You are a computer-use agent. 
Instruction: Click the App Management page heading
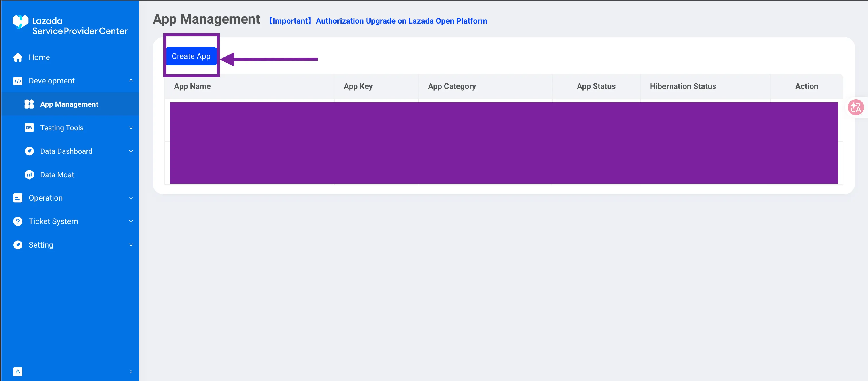[206, 19]
